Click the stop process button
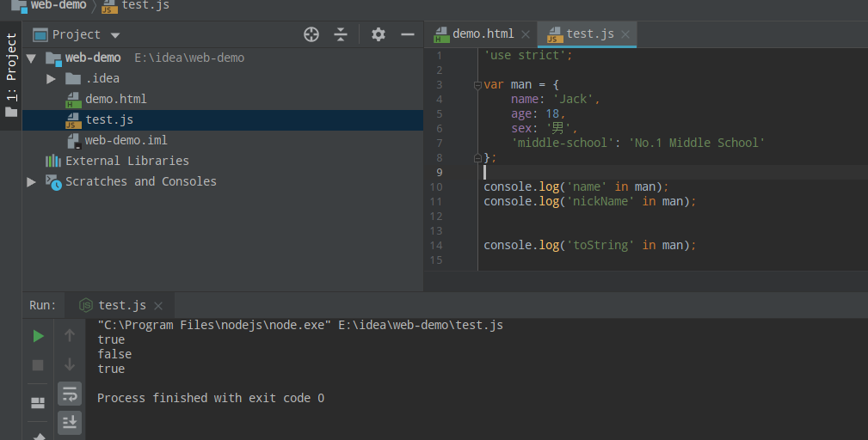This screenshot has height=440, width=868. pos(38,365)
